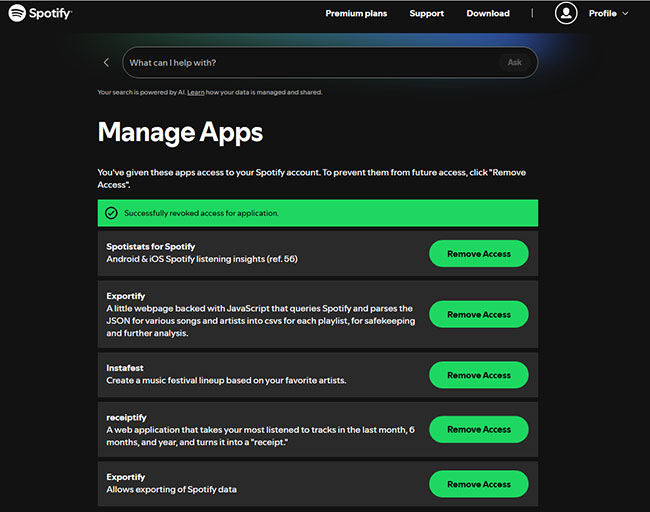Click the Manage Apps heading

click(x=180, y=133)
